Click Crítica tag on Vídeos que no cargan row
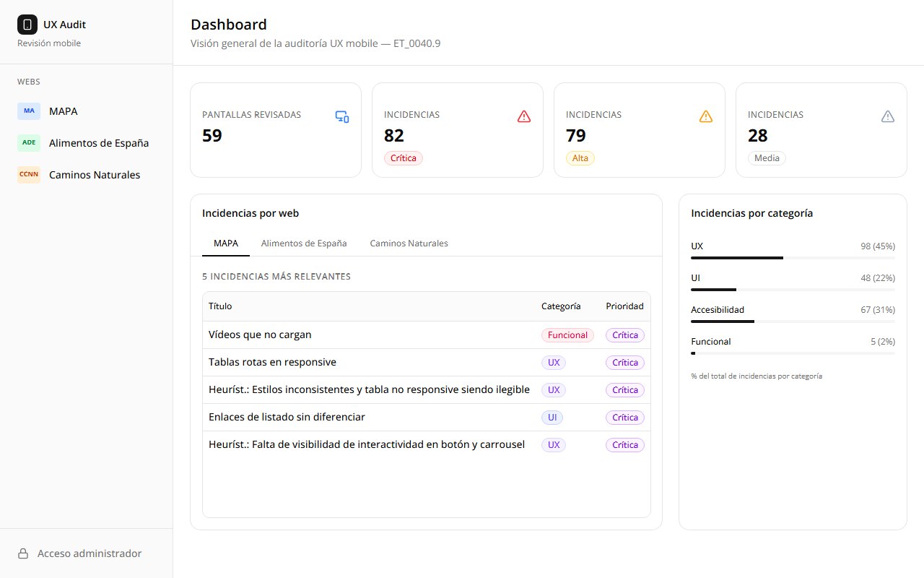 pyautogui.click(x=625, y=335)
